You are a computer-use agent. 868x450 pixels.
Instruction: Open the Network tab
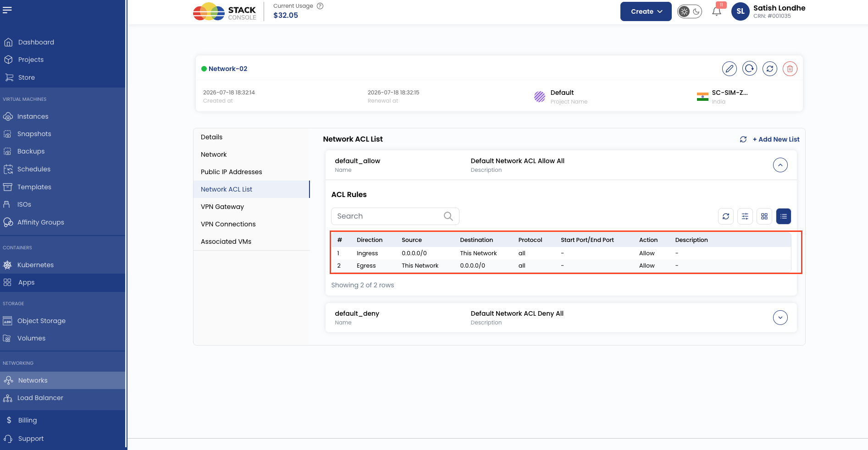click(251, 154)
